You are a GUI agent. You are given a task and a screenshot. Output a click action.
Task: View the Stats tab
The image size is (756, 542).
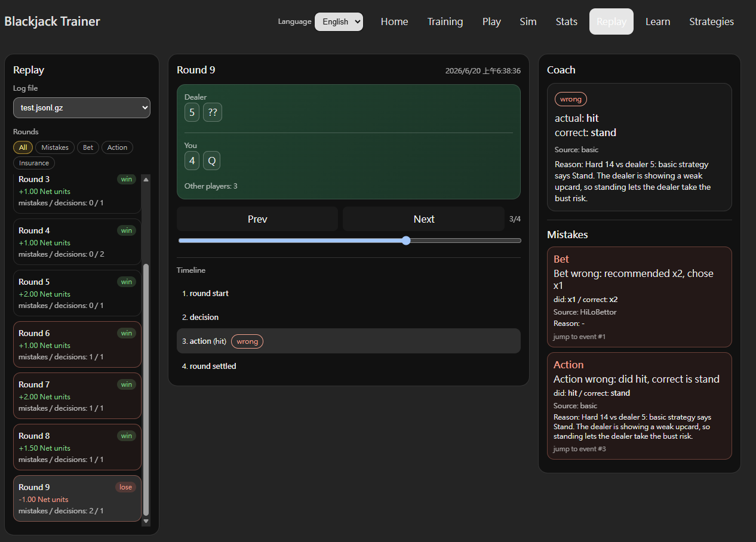(567, 21)
